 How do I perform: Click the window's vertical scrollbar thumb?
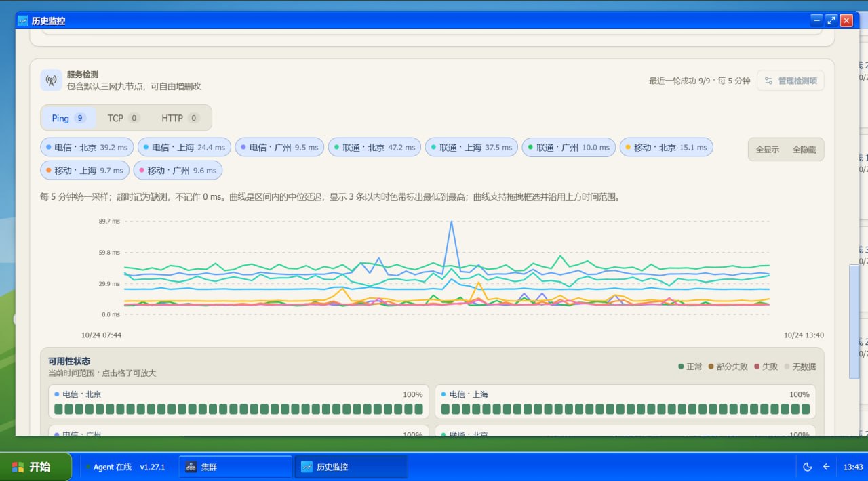click(854, 321)
